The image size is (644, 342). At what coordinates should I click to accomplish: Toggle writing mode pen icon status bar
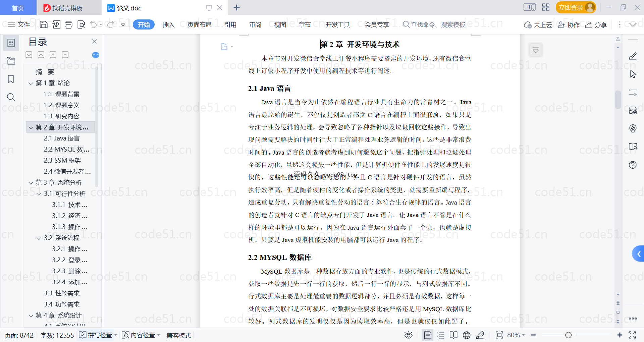pyautogui.click(x=480, y=335)
